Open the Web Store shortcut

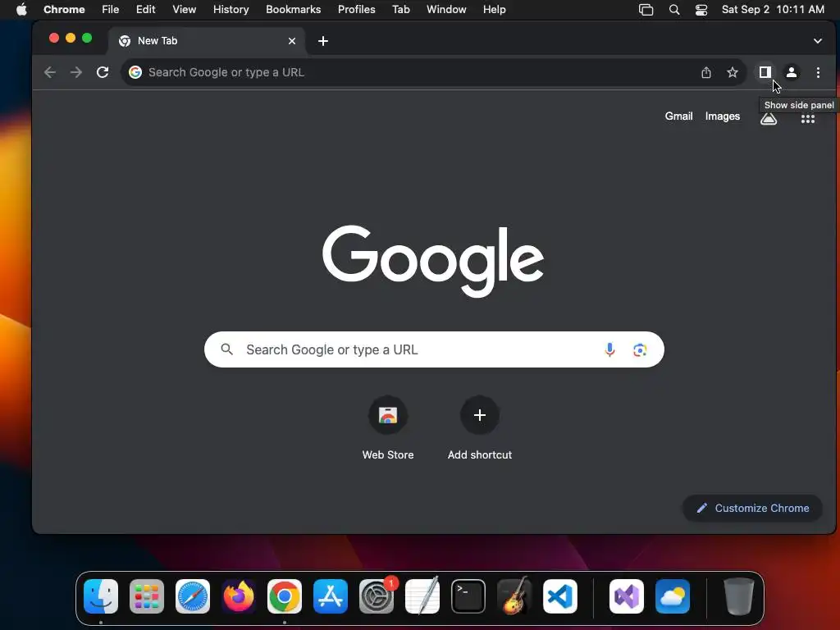pos(388,428)
